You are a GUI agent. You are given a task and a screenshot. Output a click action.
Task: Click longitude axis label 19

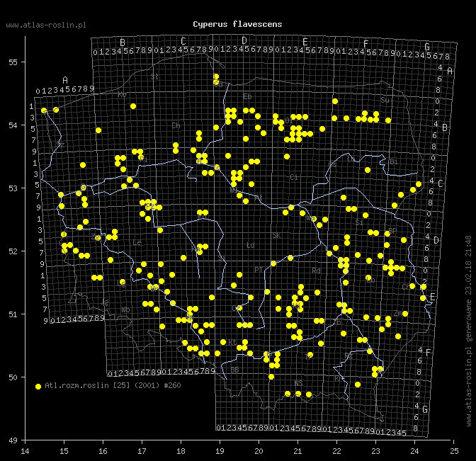tap(220, 451)
